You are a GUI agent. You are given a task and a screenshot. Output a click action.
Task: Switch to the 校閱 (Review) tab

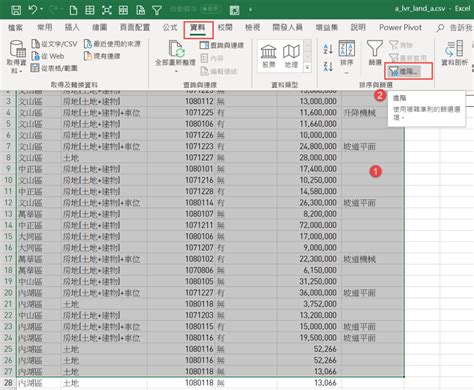(x=225, y=27)
